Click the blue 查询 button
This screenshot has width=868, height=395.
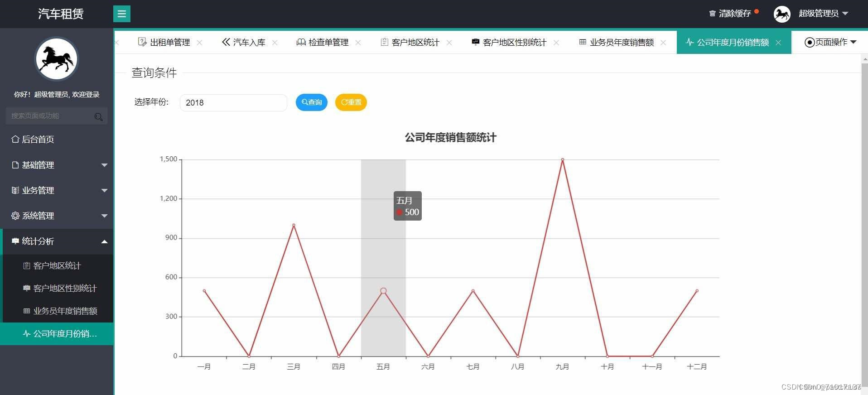(x=312, y=102)
